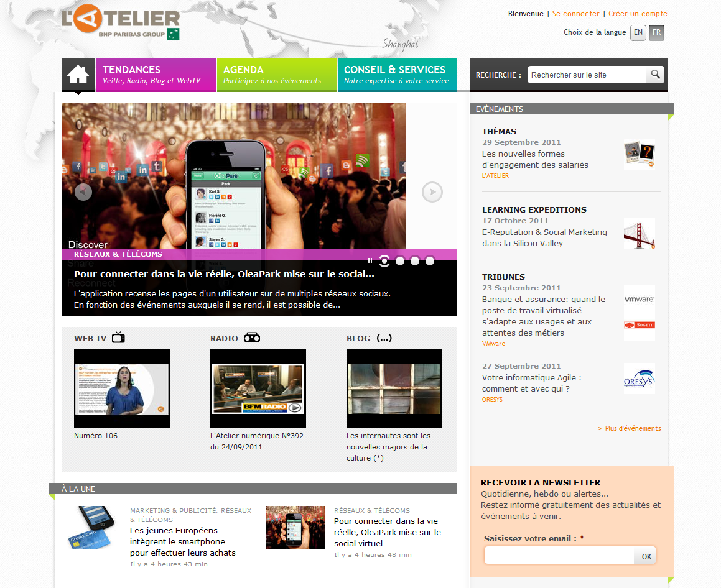Open Banque et assurance tribune event
Image resolution: width=721 pixels, height=588 pixels.
(544, 316)
